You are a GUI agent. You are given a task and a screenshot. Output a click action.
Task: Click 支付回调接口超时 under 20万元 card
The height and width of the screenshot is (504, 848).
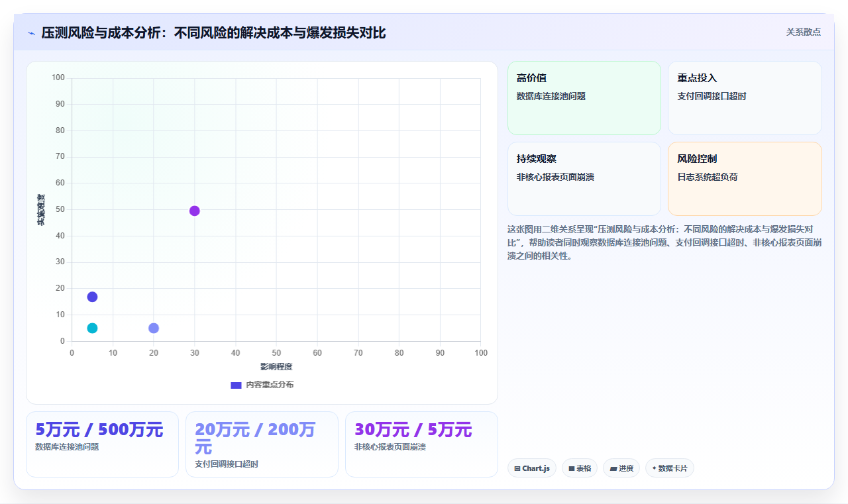tap(227, 464)
